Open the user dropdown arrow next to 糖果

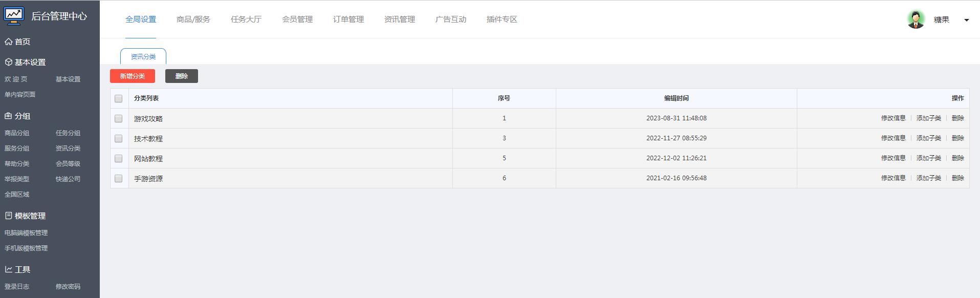pyautogui.click(x=966, y=20)
